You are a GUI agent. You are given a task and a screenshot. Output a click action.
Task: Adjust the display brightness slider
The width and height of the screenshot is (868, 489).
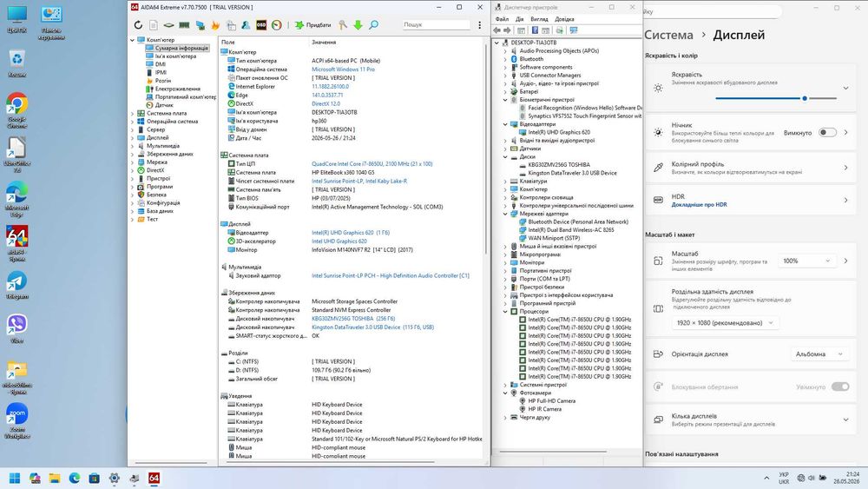pyautogui.click(x=776, y=98)
